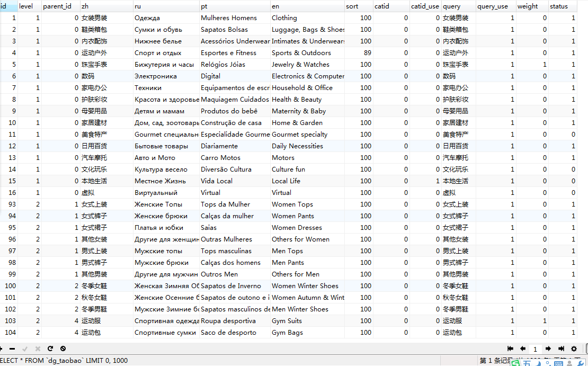Viewport: 588px width, 366px height.
Task: Select the status column header
Action: 563,6
